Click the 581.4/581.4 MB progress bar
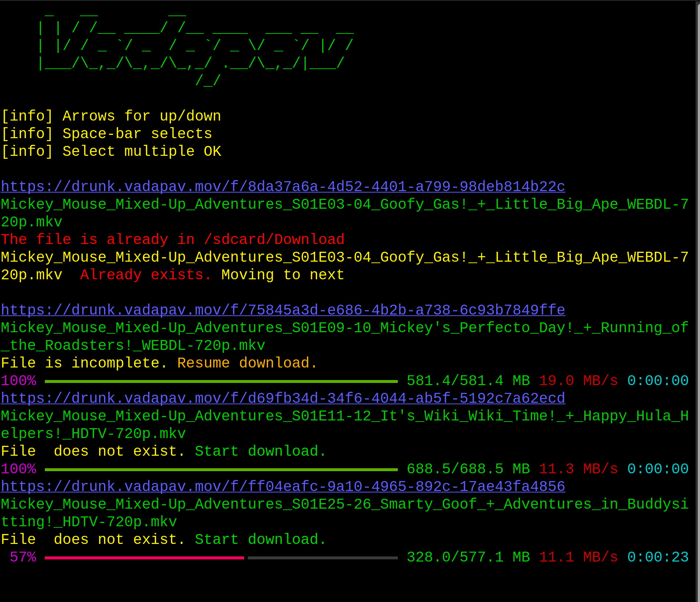This screenshot has height=602, width=700. click(221, 381)
